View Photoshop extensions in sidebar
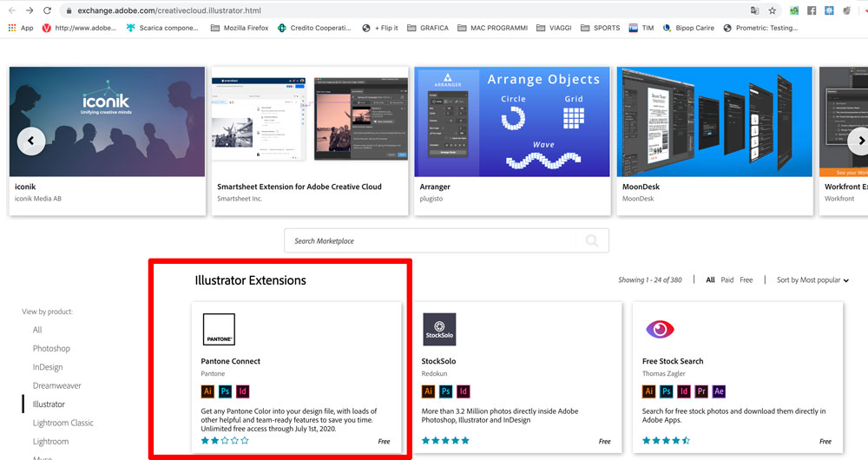Screen dimensions: 868x460 [51, 348]
